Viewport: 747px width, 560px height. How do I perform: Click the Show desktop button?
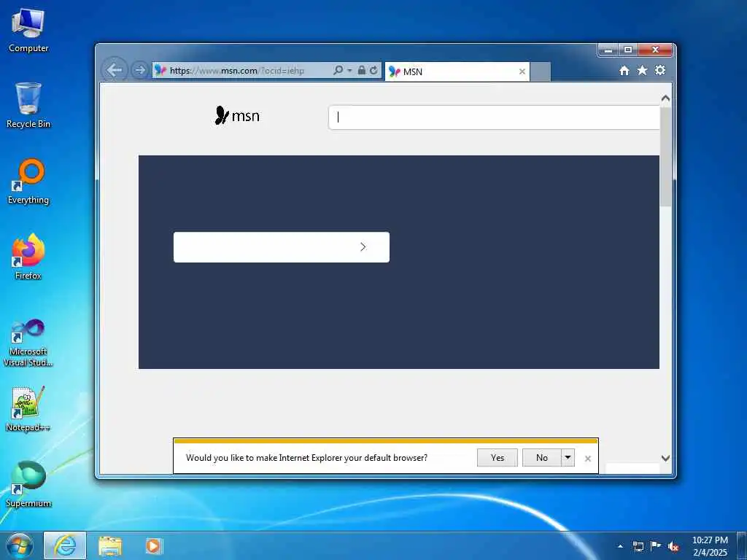pyautogui.click(x=742, y=546)
